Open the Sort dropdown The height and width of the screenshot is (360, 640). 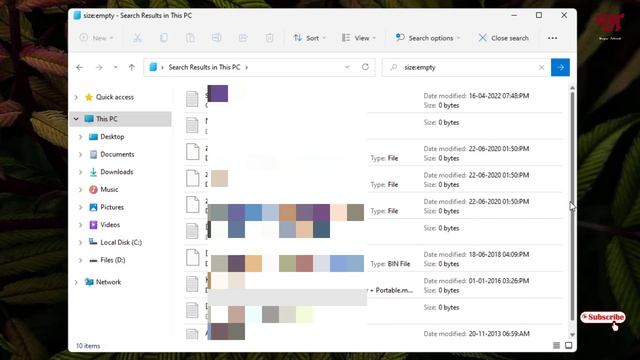[x=310, y=38]
